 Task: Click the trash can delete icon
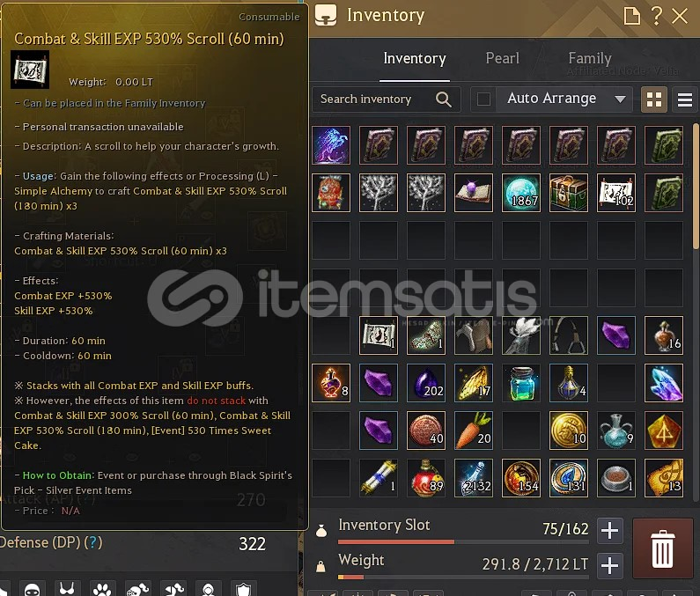pyautogui.click(x=662, y=548)
